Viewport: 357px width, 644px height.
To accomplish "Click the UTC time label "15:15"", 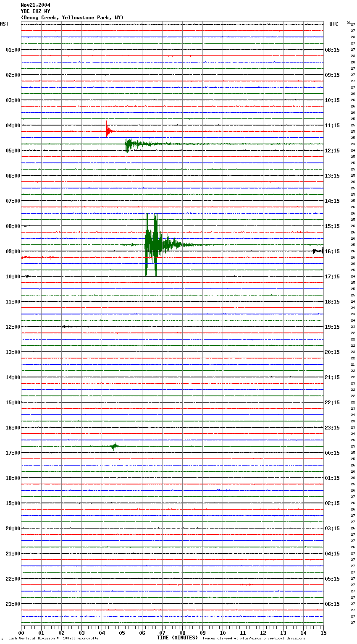I will pos(332,226).
